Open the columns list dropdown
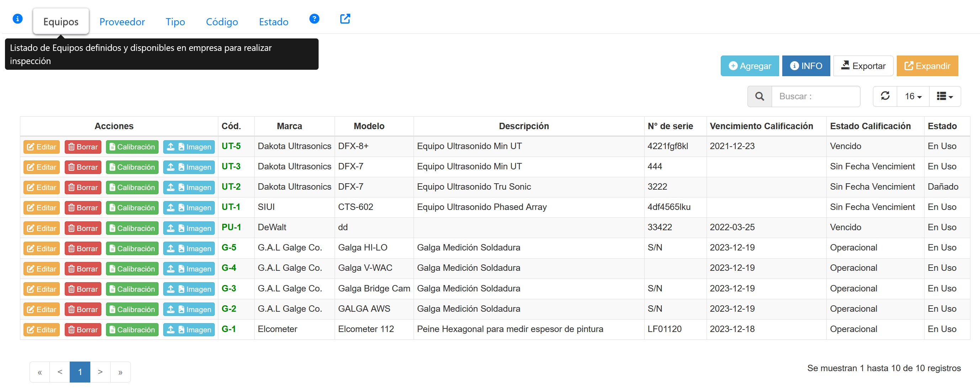Screen dimensions: 980x390 945,96
